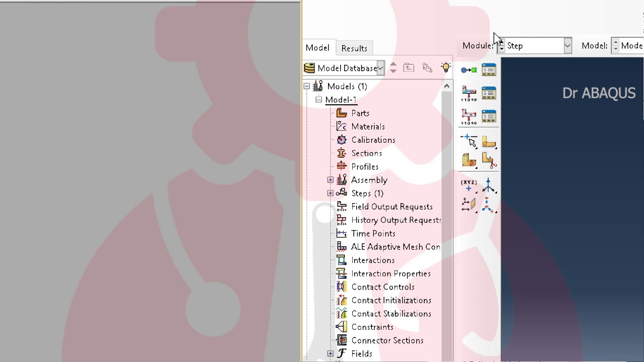This screenshot has height=362, width=644.
Task: Select the Create Datum Plane tool
Action: (x=469, y=204)
